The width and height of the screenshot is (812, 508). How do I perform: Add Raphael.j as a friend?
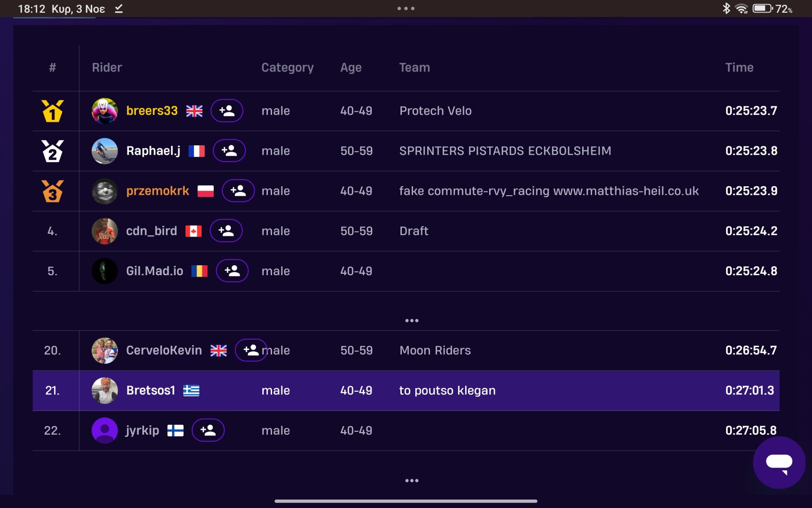(x=229, y=151)
